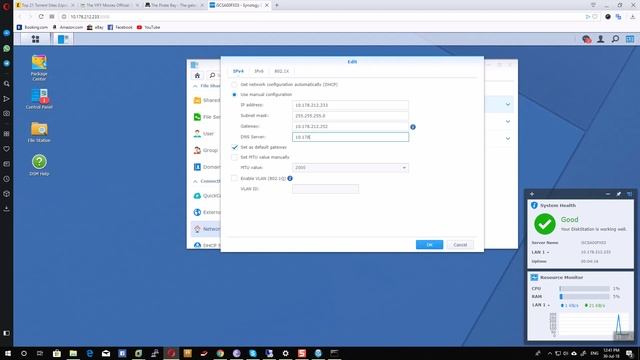Click OK in the Edit dialog
Viewport: 640px width, 360px height.
(429, 245)
